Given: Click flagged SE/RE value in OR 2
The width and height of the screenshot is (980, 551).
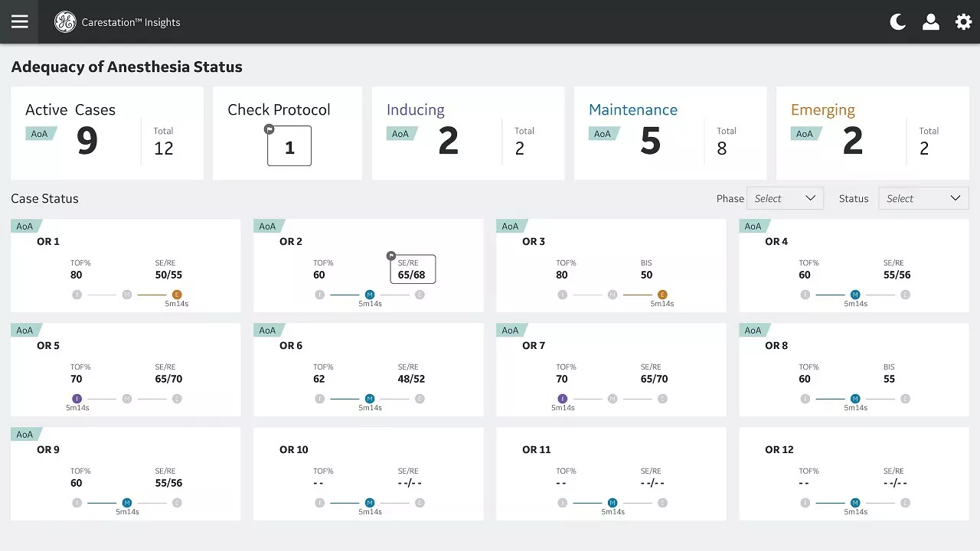Looking at the screenshot, I should tap(412, 269).
